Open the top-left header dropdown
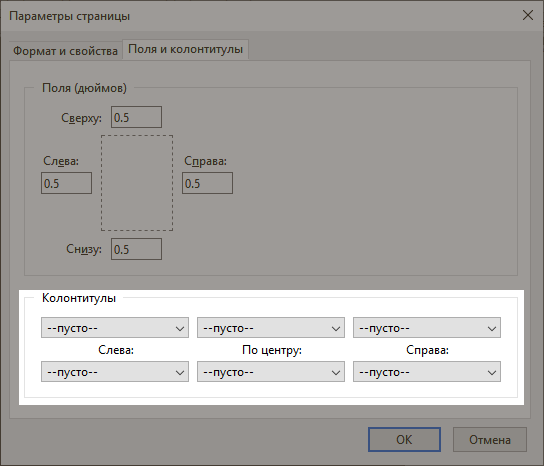Screen dimensions: 544x466 (115, 328)
